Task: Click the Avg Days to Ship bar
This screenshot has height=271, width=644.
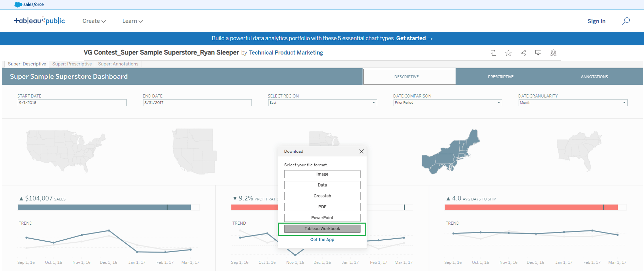Action: click(x=531, y=207)
